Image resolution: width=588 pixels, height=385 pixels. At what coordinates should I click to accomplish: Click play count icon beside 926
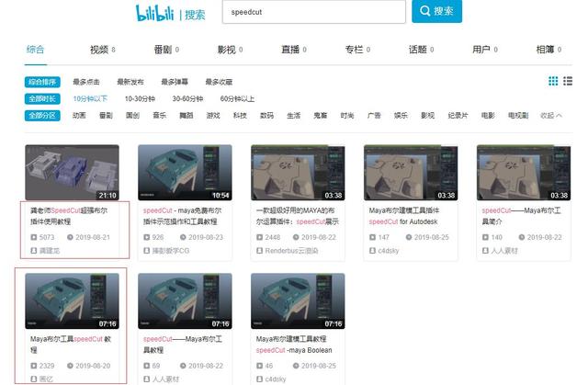(x=147, y=237)
